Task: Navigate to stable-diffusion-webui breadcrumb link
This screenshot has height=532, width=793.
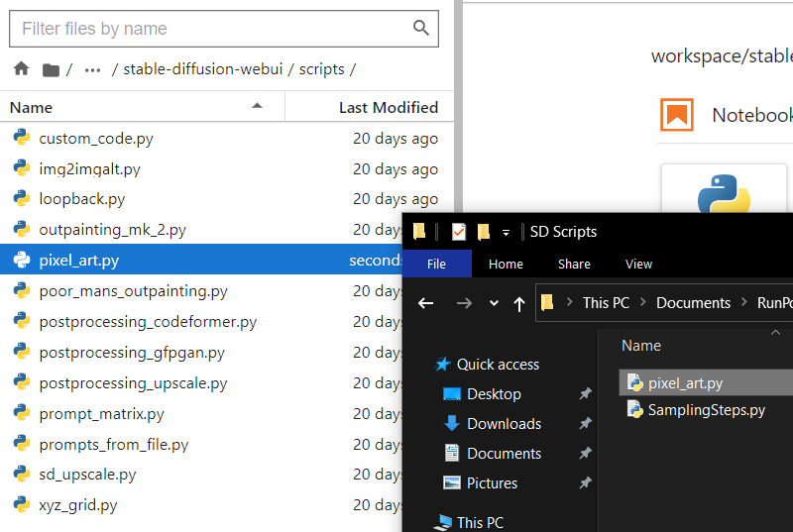Action: coord(205,69)
